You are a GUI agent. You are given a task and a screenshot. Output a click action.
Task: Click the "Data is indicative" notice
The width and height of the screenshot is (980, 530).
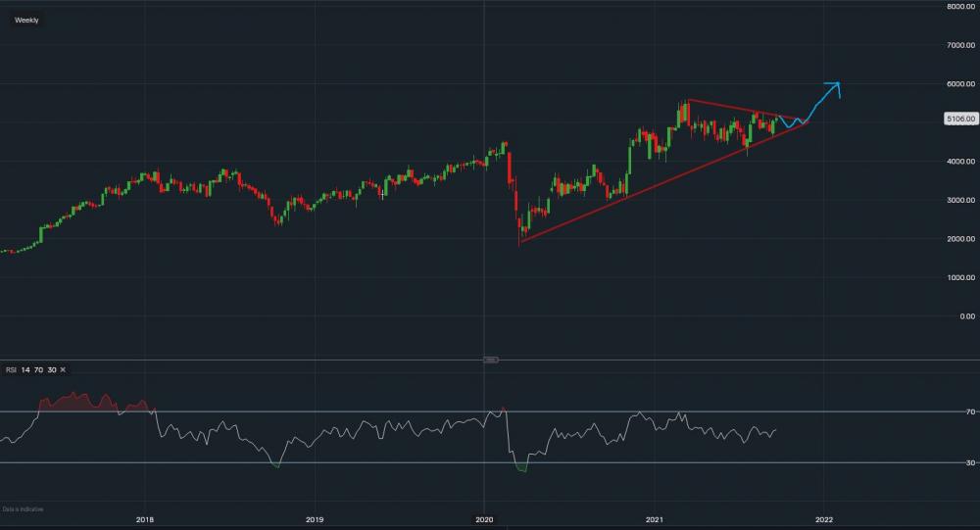pos(23,509)
